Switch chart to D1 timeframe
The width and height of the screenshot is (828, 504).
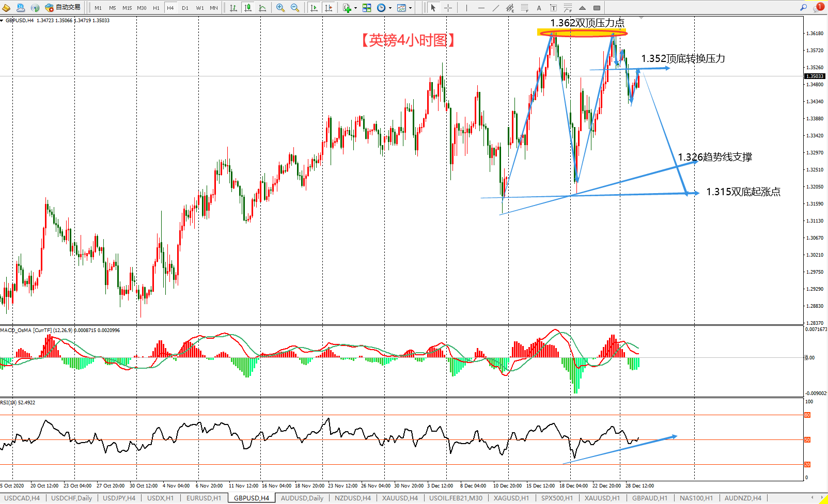point(185,8)
